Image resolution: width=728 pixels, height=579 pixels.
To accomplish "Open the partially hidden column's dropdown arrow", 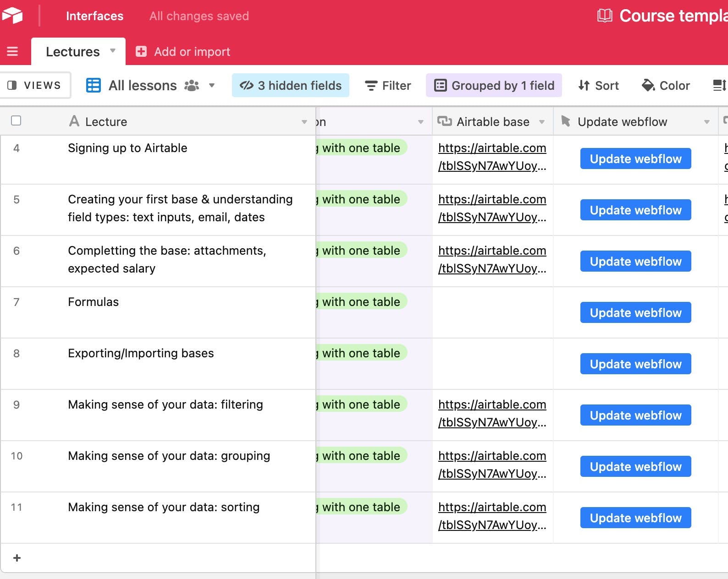I will (x=421, y=122).
